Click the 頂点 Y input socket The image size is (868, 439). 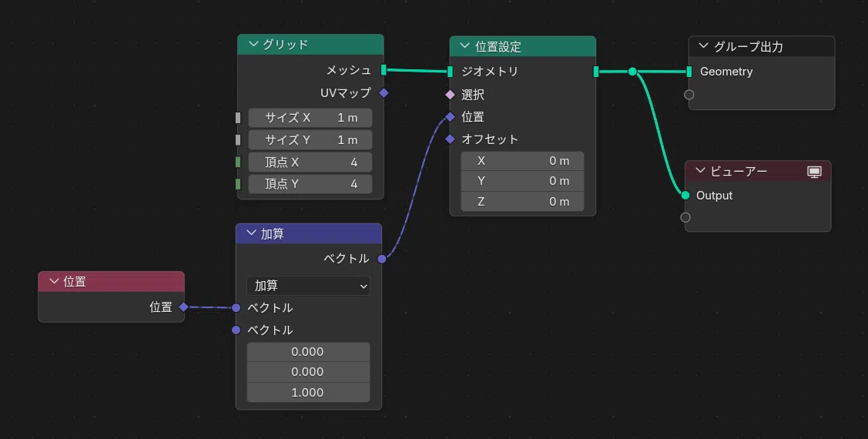238,184
